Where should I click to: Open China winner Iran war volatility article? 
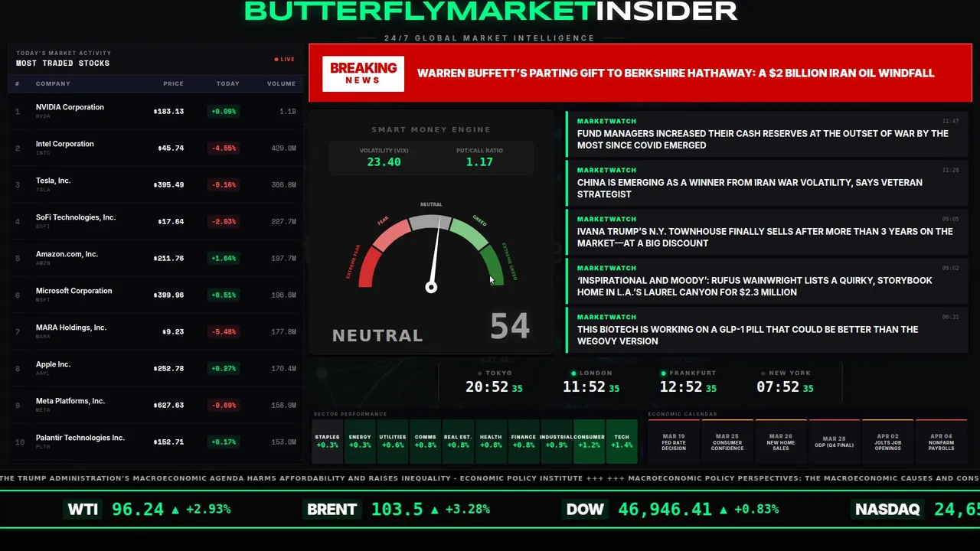(767, 182)
